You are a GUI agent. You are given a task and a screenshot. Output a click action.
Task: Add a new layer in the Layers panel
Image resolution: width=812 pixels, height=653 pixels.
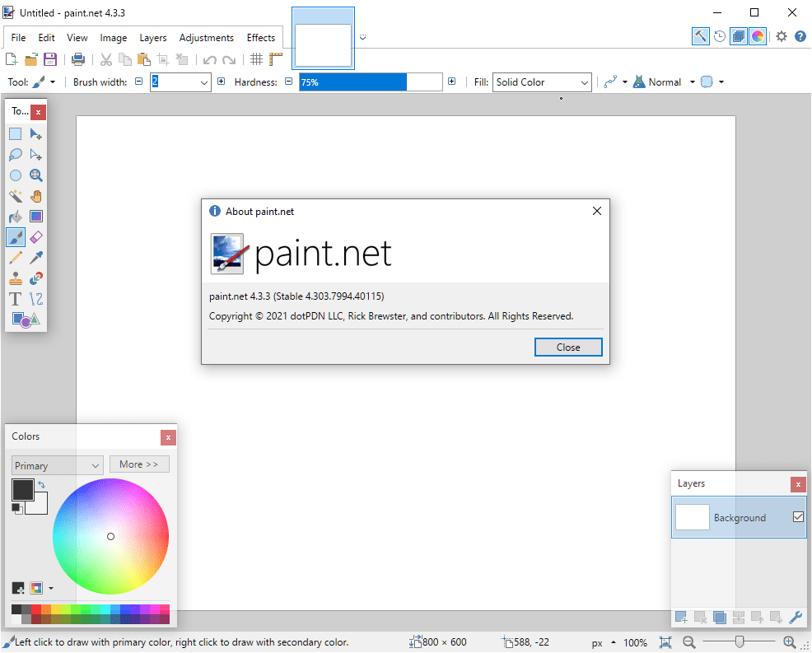click(x=681, y=617)
